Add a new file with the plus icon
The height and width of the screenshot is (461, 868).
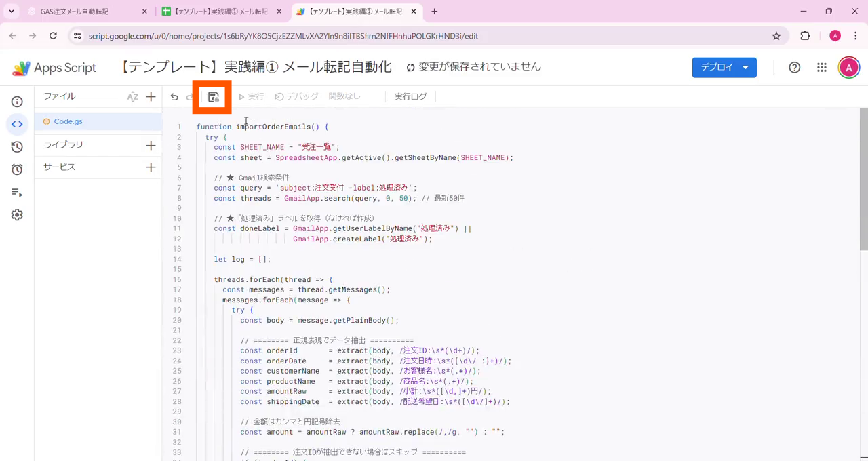pos(151,96)
